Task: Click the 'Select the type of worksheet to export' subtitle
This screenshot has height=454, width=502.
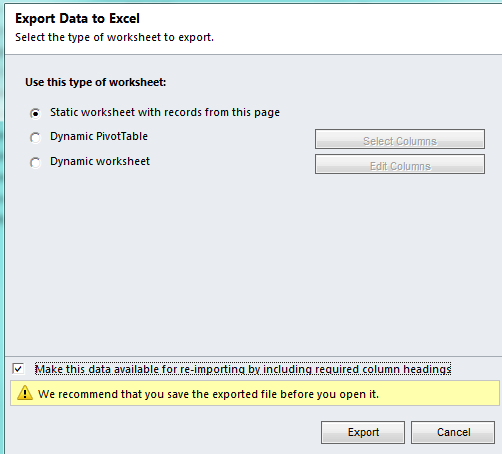Action: point(114,37)
